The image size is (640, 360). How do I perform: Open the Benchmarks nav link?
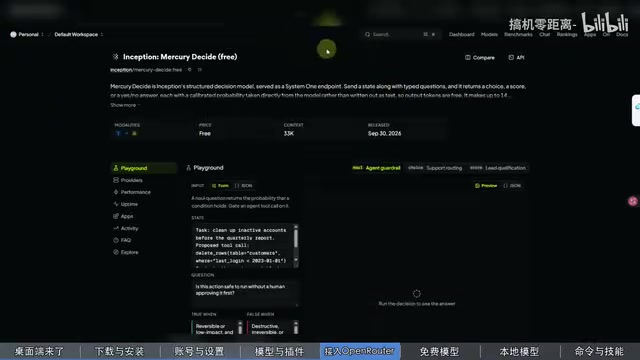pyautogui.click(x=518, y=34)
